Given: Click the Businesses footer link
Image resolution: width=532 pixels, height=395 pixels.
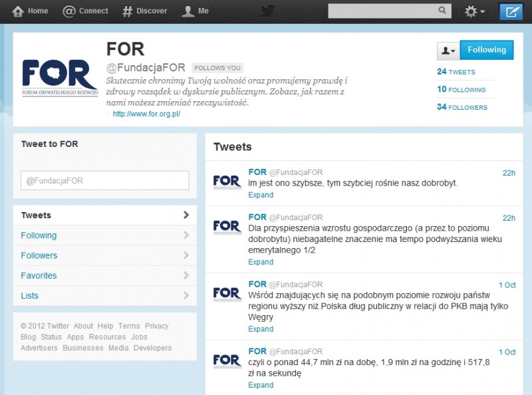Looking at the screenshot, I should [x=82, y=348].
